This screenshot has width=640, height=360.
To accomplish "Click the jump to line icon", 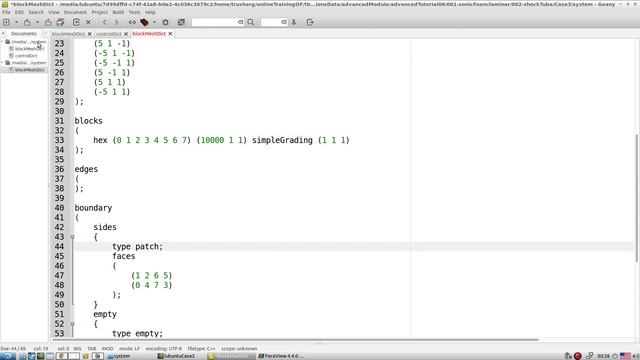I will coord(294,22).
